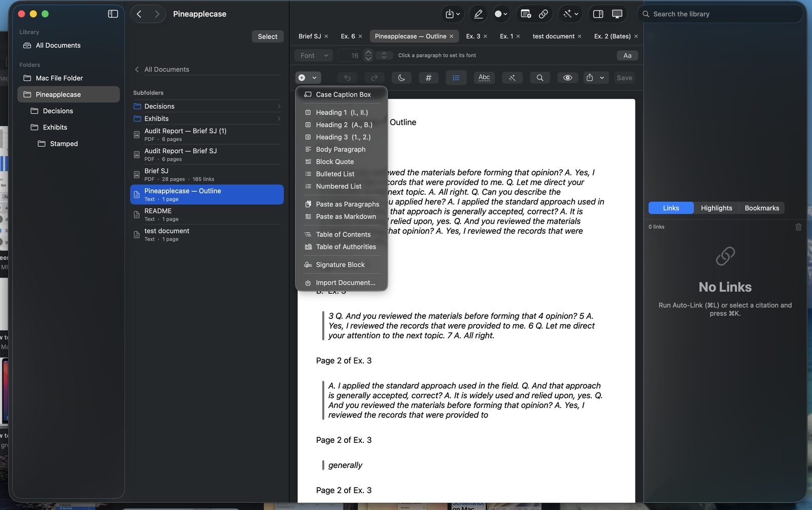Switch to the Brief SJ tab
The width and height of the screenshot is (812, 510).
coord(310,36)
